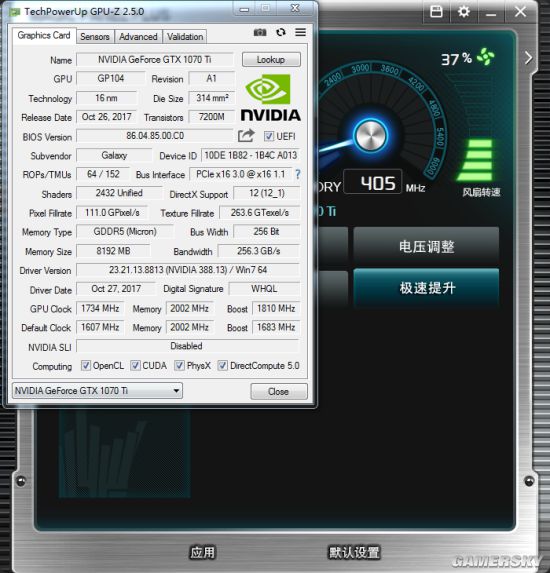
Task: Click the Boost 1810 MHz value
Action: click(x=276, y=308)
